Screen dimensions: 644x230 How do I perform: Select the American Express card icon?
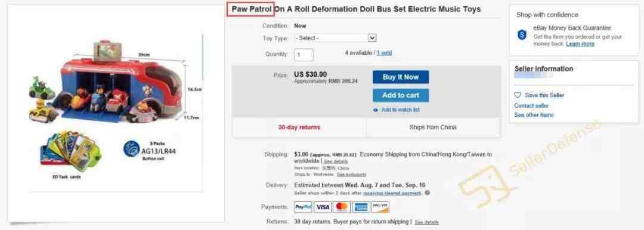coord(361,207)
